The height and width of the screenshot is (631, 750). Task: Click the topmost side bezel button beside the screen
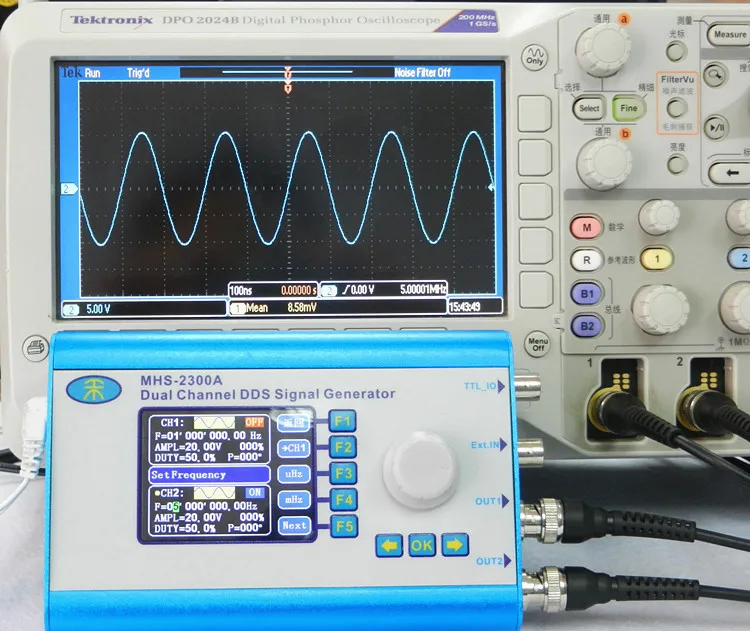pos(535,113)
